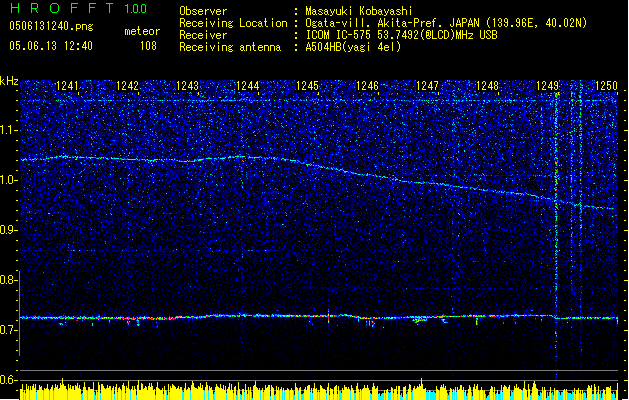Viewport: 629px width, 400px height.
Task: Click the Receiving antenna label
Action: [x=230, y=47]
